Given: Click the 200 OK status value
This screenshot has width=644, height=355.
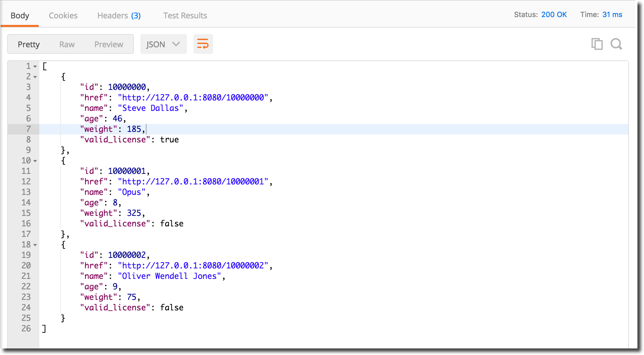Looking at the screenshot, I should pyautogui.click(x=554, y=14).
